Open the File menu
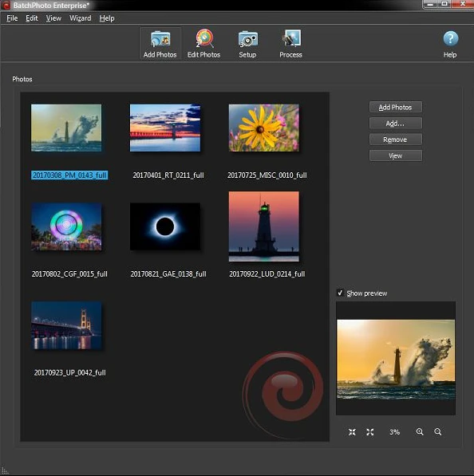474x476 pixels. click(12, 18)
